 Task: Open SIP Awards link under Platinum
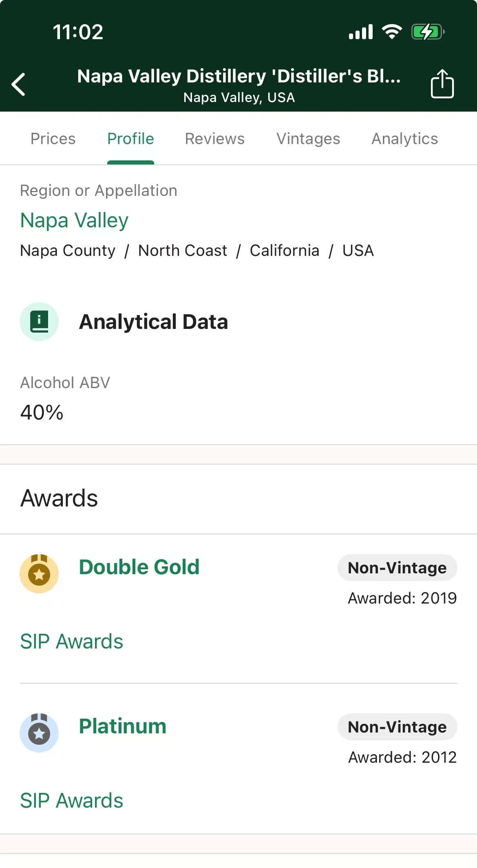click(x=72, y=801)
